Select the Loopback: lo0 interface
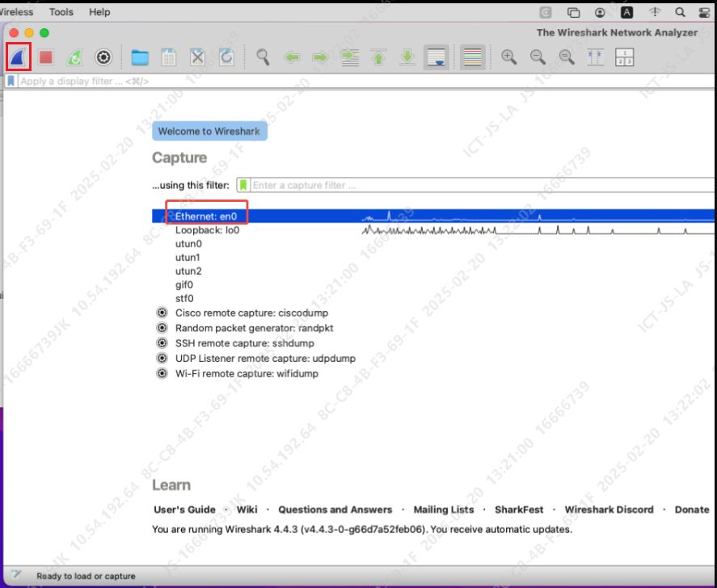Viewport: 717px width, 588px height. point(207,230)
